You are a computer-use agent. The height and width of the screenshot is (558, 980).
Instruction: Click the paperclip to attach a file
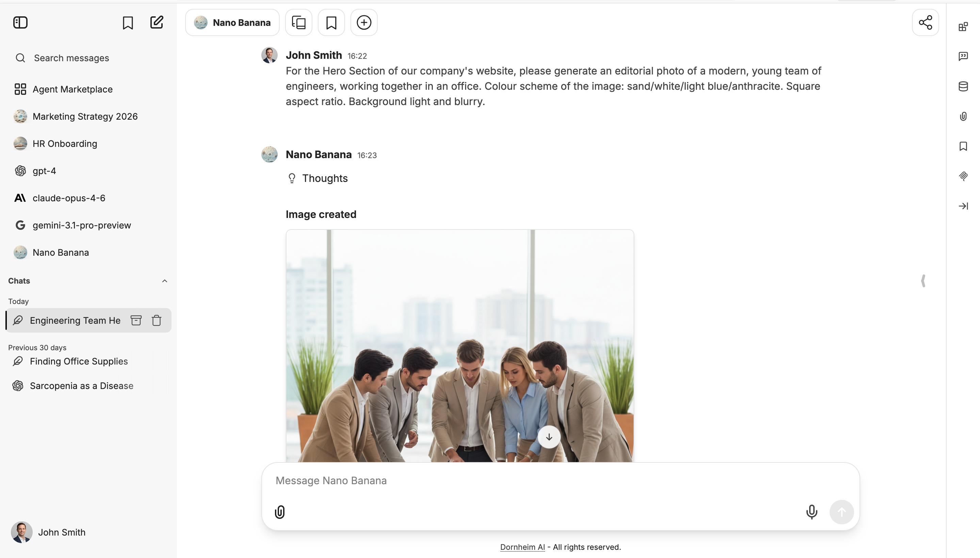[279, 512]
